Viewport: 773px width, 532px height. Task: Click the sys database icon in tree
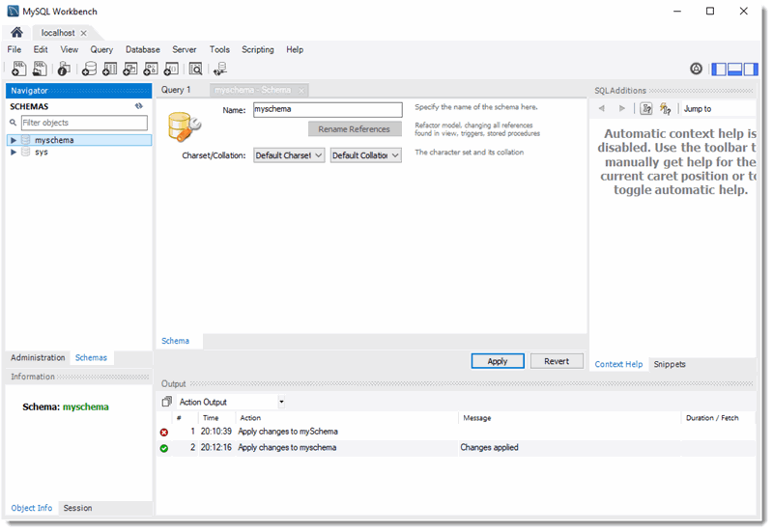click(x=26, y=153)
